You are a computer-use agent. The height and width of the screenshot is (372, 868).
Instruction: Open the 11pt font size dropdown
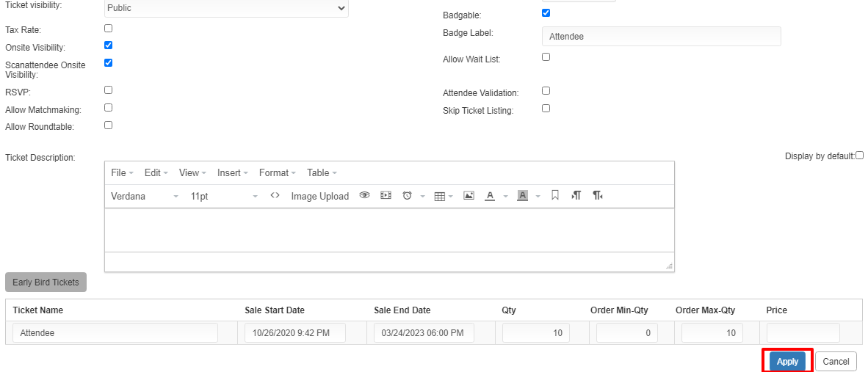click(224, 196)
